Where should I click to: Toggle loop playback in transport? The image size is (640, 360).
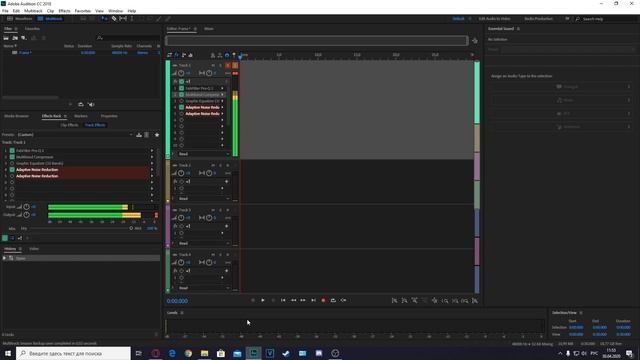pyautogui.click(x=333, y=300)
